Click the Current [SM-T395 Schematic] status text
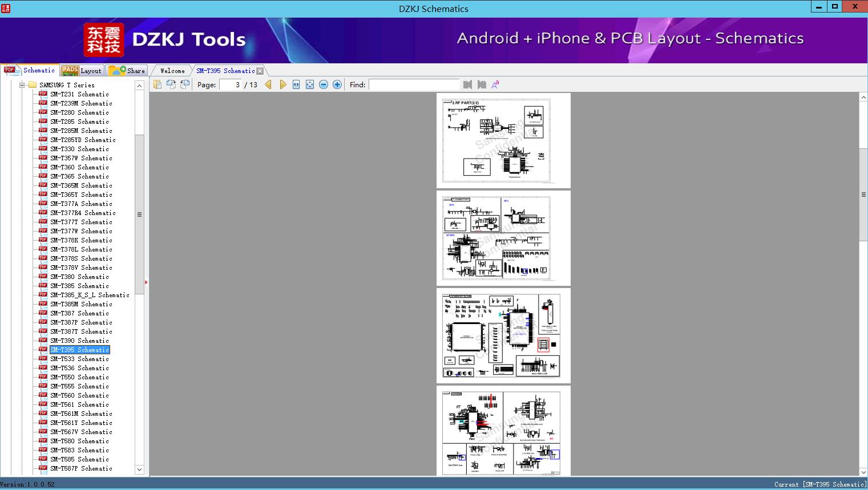868x490 pixels. 820,484
